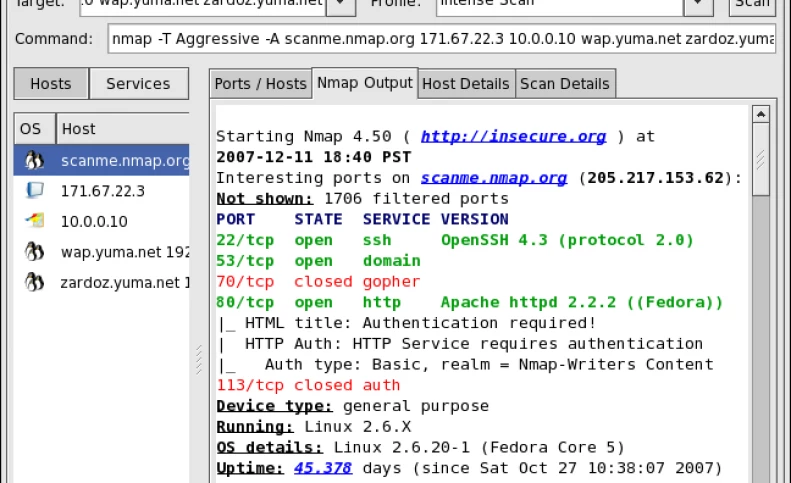Click the 'Not shown:' label
This screenshot has height=483, width=791.
[265, 198]
